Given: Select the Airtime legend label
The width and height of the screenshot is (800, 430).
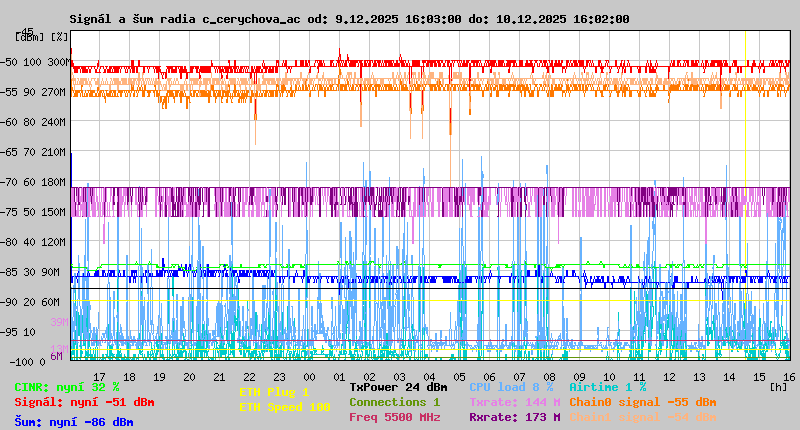Looking at the screenshot, I should [x=607, y=387].
